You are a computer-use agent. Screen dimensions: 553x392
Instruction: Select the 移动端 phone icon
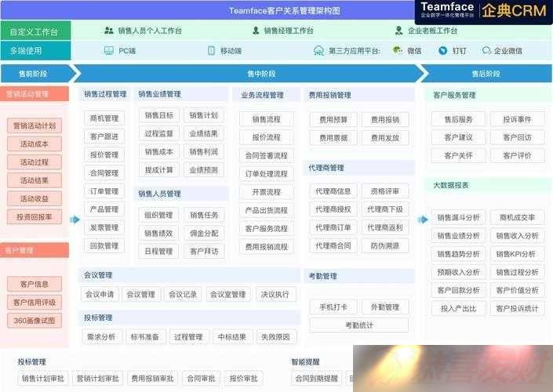(211, 51)
